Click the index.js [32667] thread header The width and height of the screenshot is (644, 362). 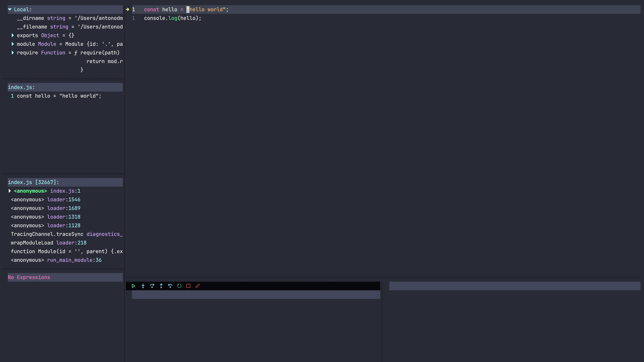pyautogui.click(x=65, y=182)
